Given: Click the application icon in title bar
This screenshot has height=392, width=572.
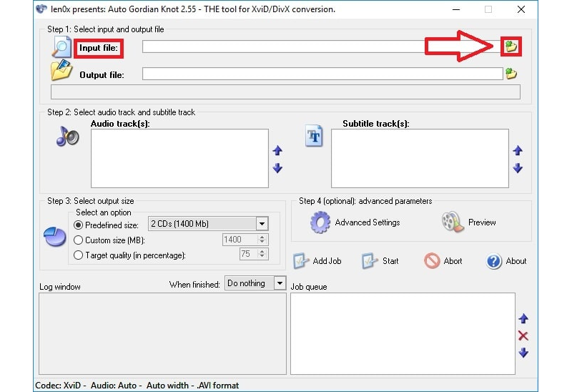Looking at the screenshot, I should point(41,9).
